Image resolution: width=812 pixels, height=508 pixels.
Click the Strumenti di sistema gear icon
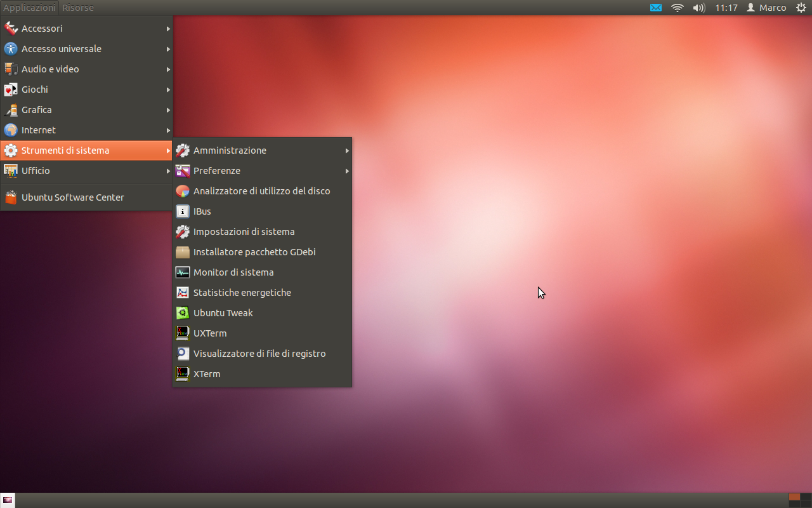(10, 150)
